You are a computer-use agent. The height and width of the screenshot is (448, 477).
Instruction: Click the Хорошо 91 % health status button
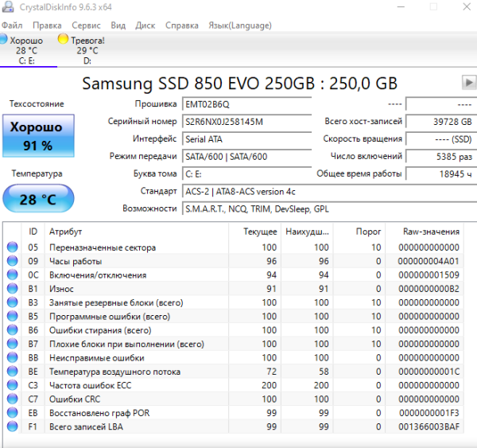38,135
